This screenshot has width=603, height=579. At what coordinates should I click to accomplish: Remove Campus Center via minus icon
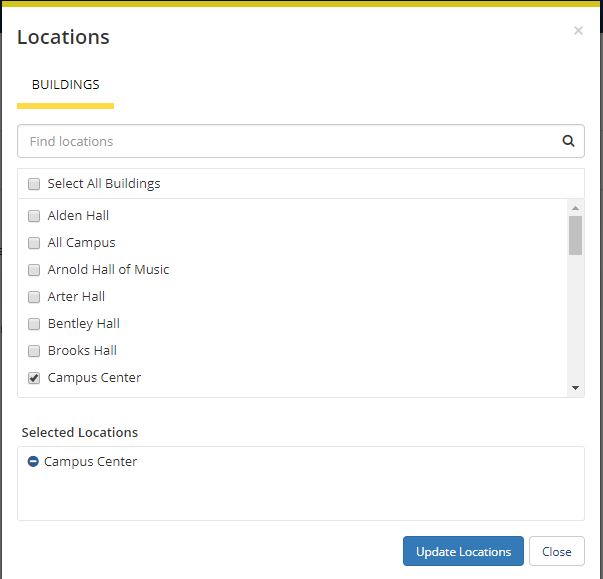click(33, 462)
